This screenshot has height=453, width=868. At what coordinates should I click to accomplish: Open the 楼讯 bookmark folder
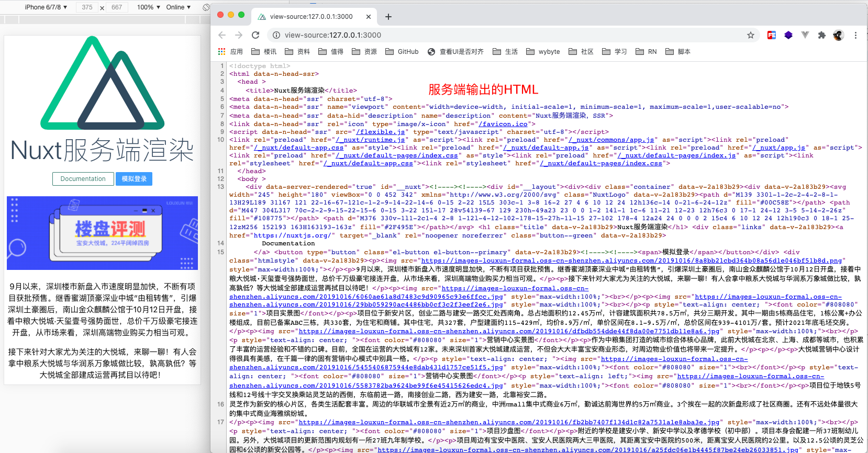[264, 52]
